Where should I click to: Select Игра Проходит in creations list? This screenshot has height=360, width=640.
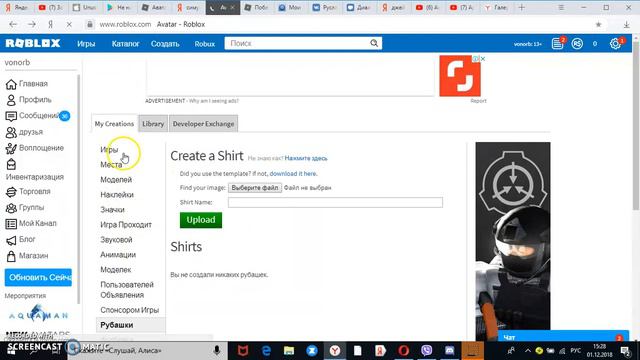[126, 225]
